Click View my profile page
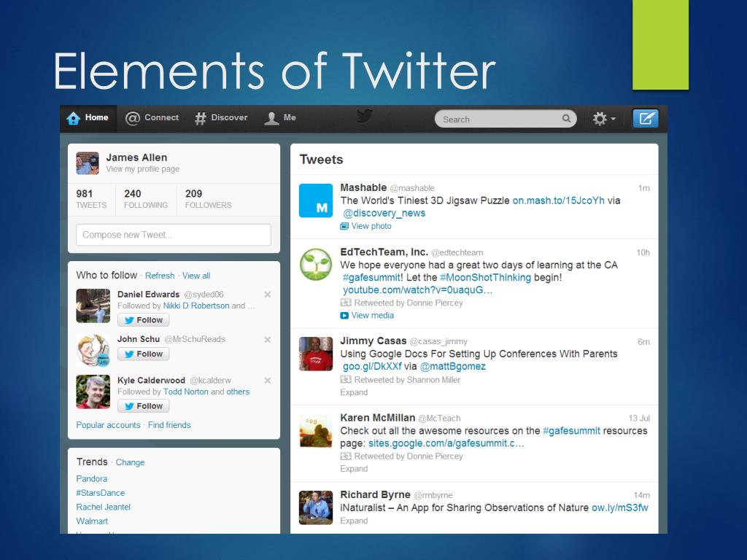747x560 pixels. 142,169
